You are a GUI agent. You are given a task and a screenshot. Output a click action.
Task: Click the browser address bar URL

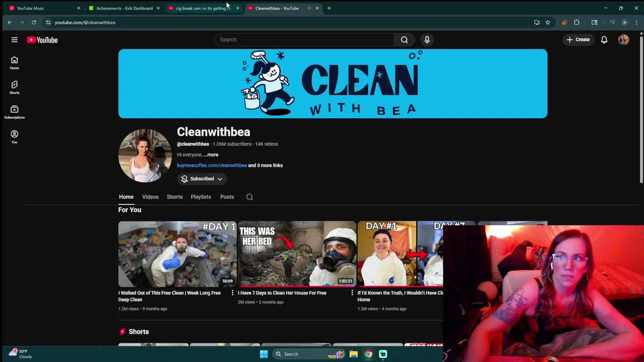coord(85,22)
